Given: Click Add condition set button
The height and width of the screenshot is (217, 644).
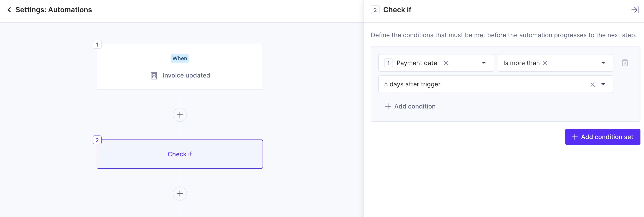Looking at the screenshot, I should [x=603, y=137].
